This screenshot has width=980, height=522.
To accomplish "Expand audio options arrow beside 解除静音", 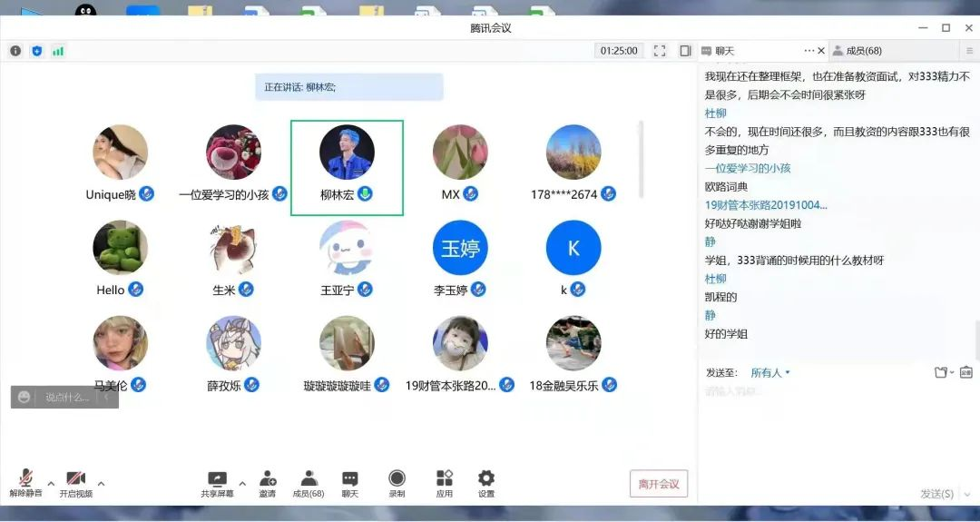I will pos(51,483).
